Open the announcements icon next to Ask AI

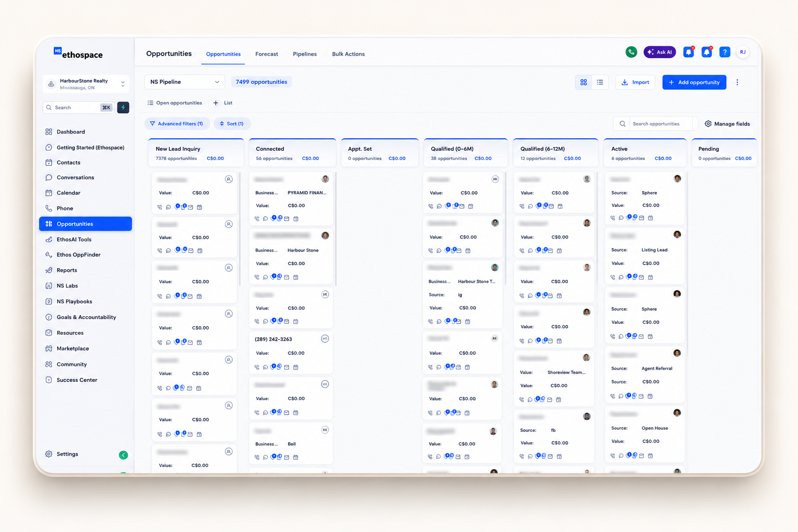coord(688,52)
